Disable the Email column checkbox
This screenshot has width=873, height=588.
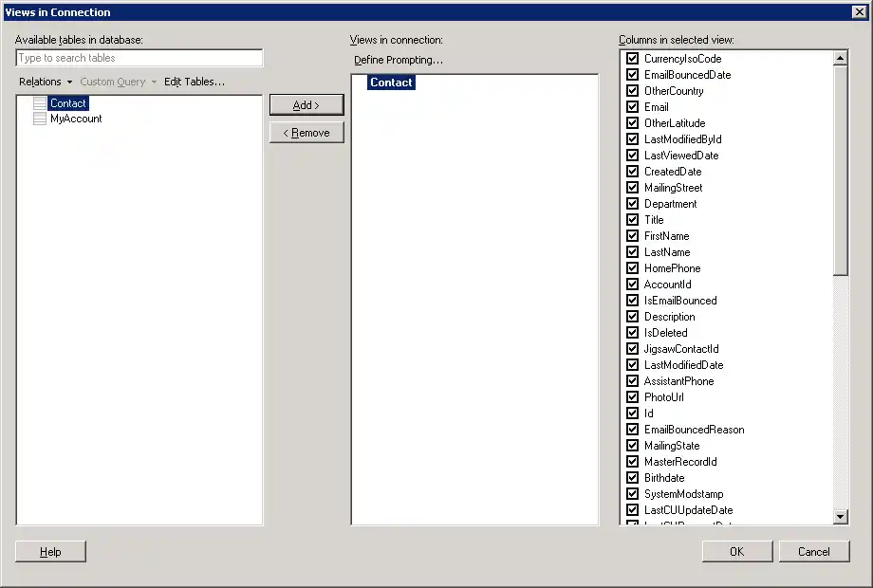pyautogui.click(x=632, y=106)
